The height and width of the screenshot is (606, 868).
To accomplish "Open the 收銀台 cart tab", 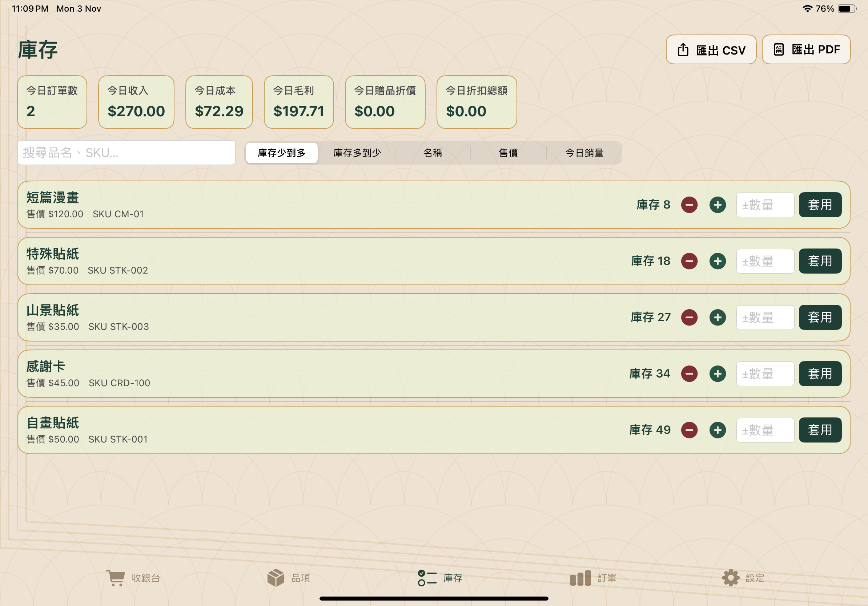I will tap(133, 578).
